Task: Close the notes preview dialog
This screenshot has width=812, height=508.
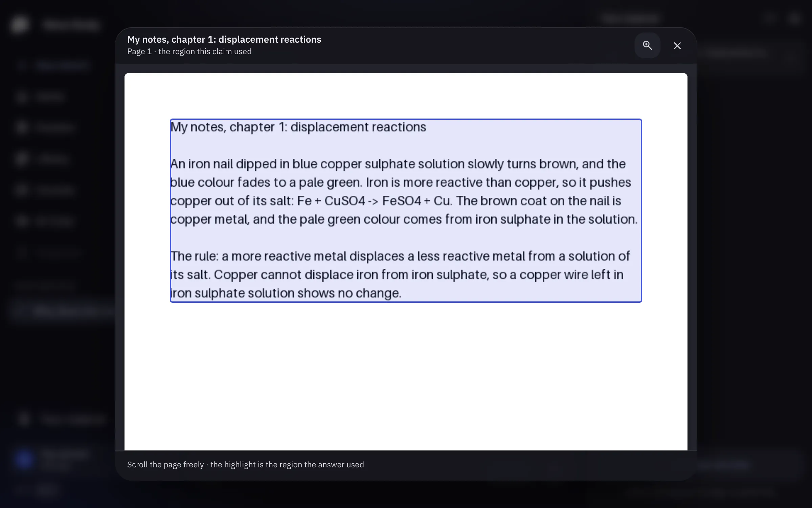Action: coord(677,45)
